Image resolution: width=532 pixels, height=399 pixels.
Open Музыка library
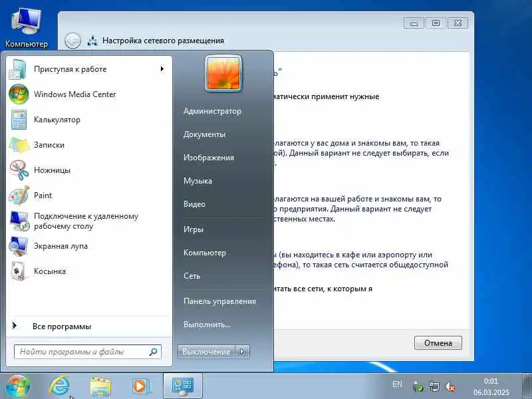(198, 181)
